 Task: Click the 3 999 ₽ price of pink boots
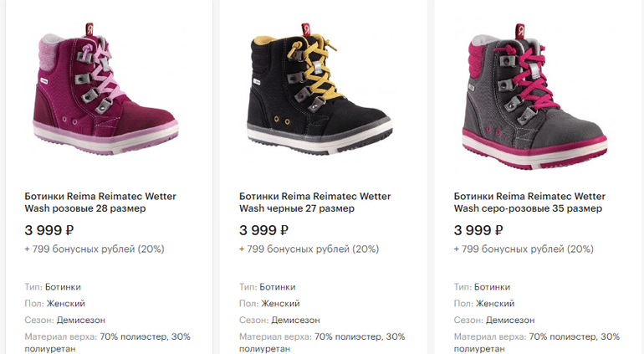tap(49, 230)
